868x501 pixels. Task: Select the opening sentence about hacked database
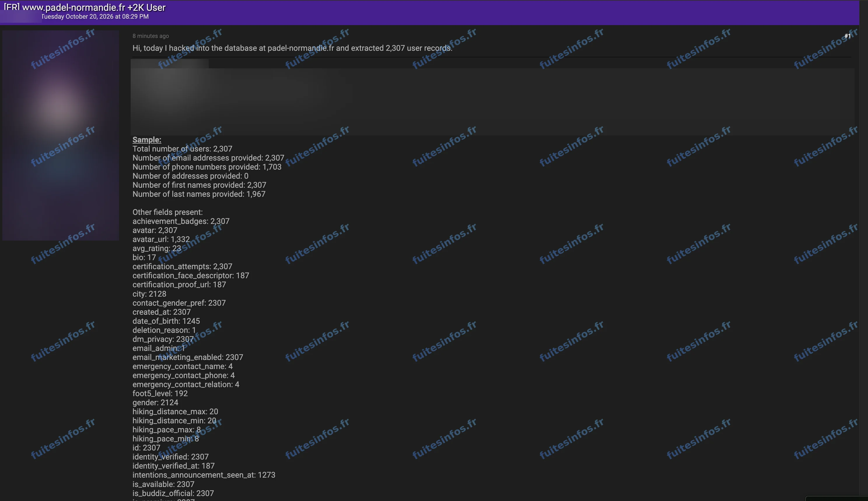click(293, 48)
